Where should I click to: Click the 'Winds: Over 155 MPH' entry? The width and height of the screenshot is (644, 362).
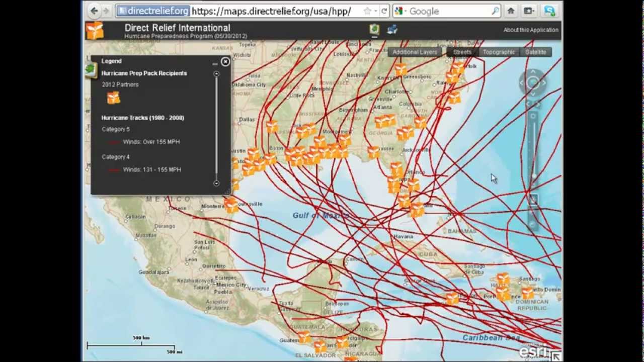151,142
